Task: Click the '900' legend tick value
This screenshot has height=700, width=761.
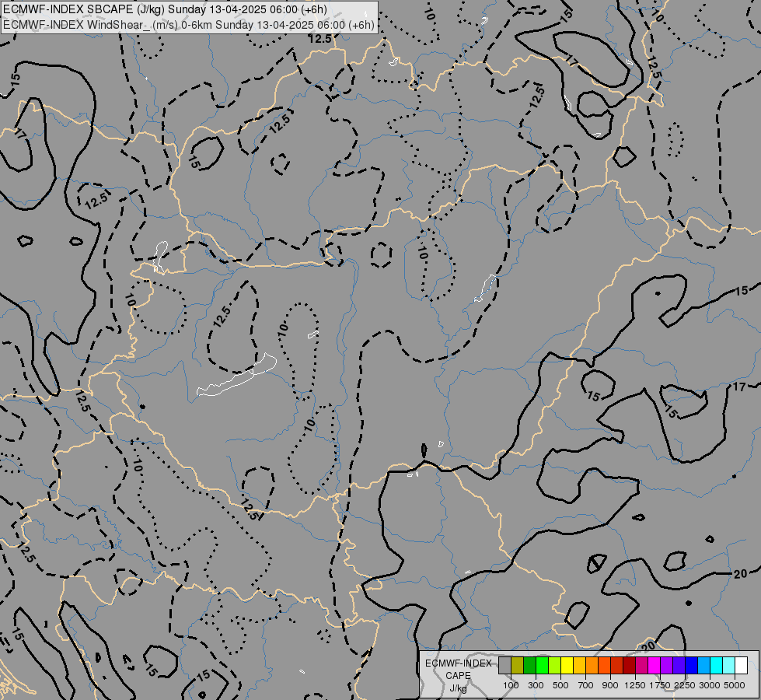Action: pos(610,685)
